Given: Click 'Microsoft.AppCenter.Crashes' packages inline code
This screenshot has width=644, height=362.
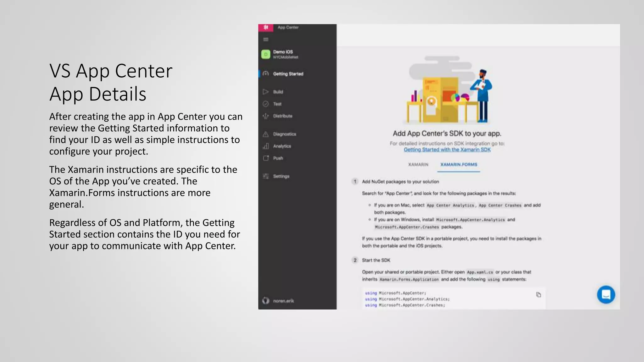Looking at the screenshot, I should (407, 227).
